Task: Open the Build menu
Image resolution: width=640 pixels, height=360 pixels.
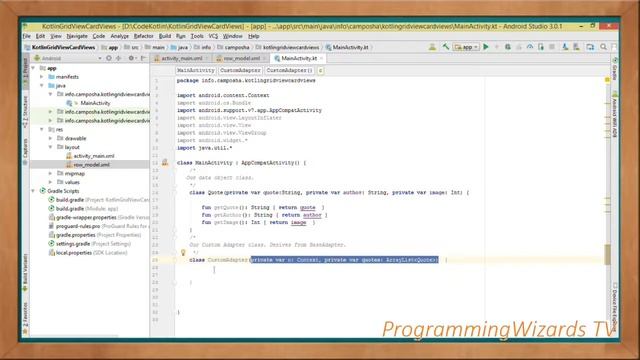Action: pos(165,36)
